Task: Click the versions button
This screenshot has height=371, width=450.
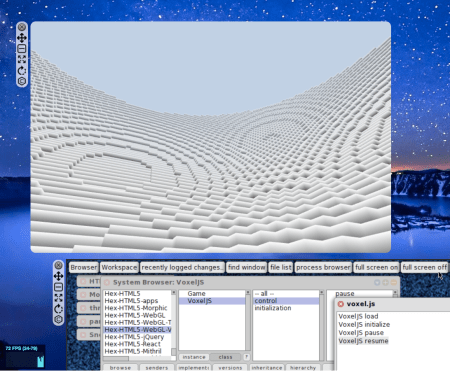Action: tap(230, 368)
